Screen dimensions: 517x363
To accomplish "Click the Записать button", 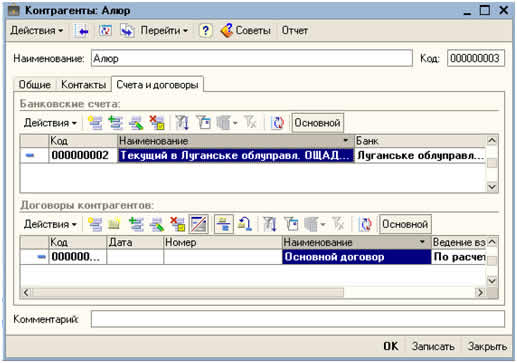I will [433, 346].
